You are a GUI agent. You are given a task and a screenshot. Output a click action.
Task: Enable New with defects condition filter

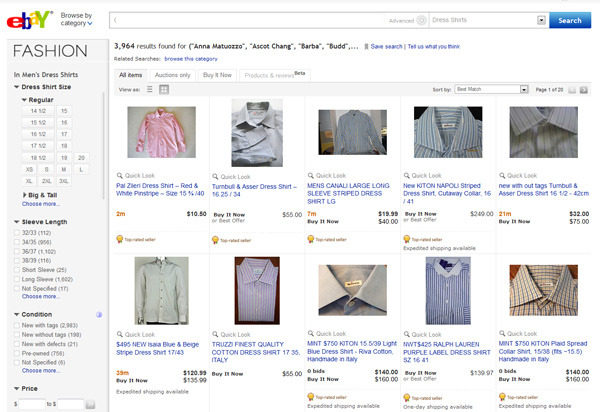(x=17, y=344)
